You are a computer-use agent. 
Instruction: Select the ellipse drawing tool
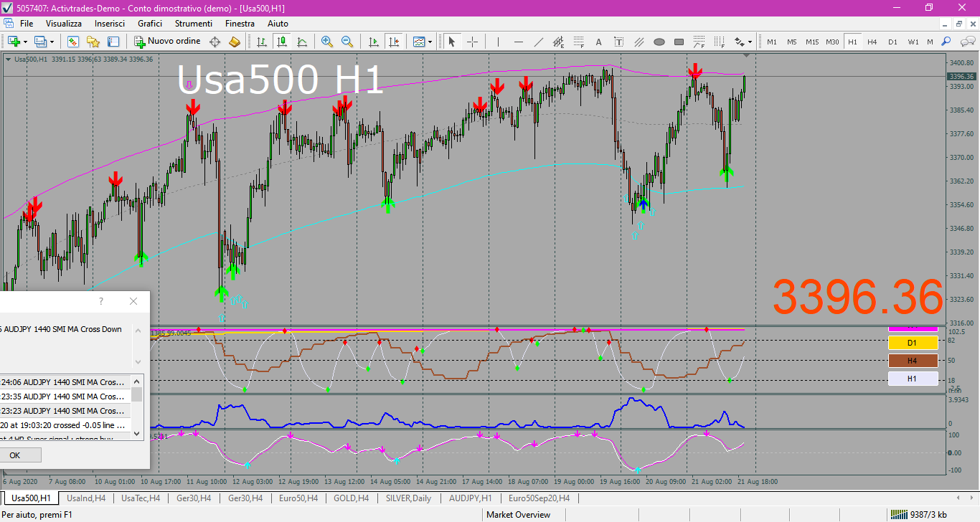pyautogui.click(x=659, y=42)
